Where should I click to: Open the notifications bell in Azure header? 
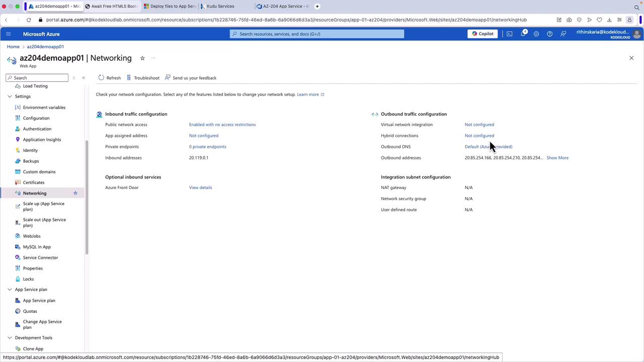(523, 34)
